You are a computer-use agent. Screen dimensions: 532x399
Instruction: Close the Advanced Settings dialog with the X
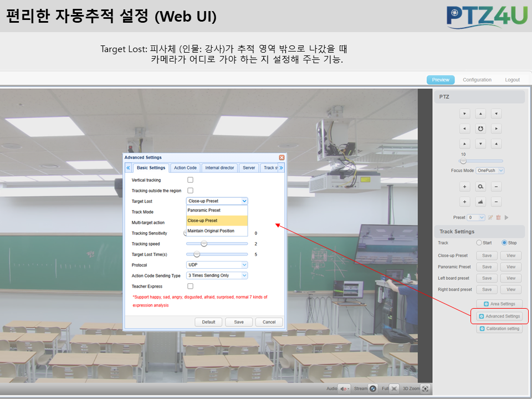point(282,157)
